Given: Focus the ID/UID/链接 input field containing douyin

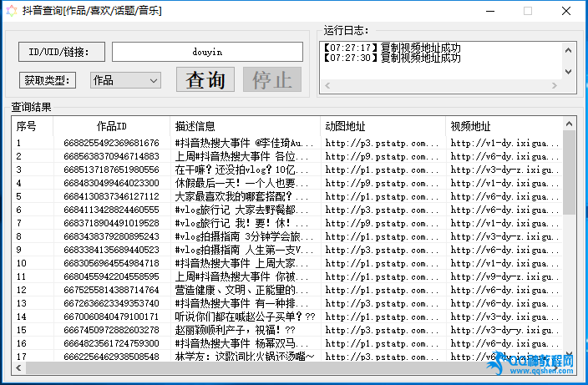Looking at the screenshot, I should (207, 52).
